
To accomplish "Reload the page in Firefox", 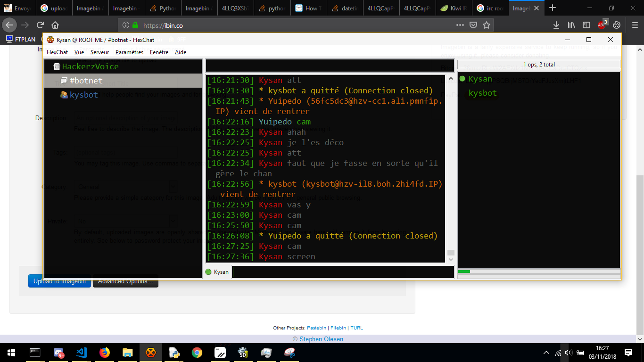I will (40, 25).
